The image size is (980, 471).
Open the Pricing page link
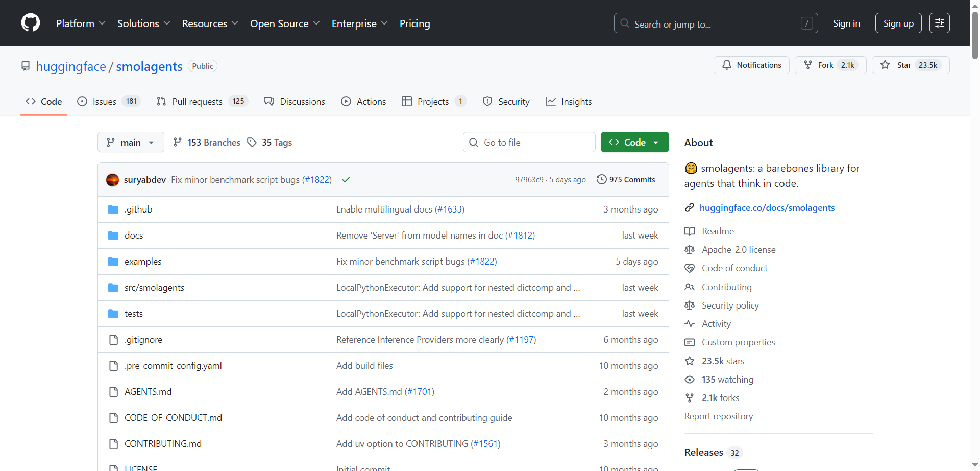(415, 23)
